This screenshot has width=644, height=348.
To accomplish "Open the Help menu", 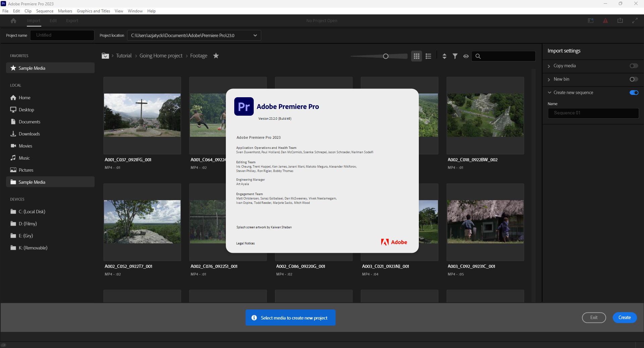I will pos(151,11).
